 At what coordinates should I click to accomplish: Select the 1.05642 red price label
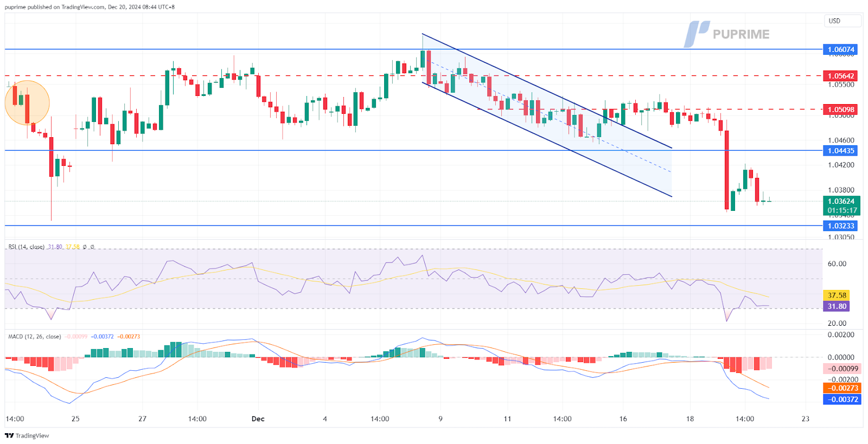pos(840,76)
